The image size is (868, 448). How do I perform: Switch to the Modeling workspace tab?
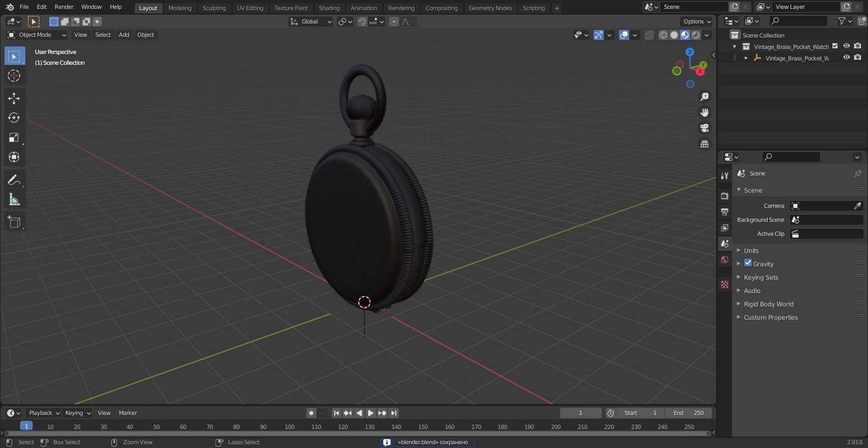[x=180, y=8]
